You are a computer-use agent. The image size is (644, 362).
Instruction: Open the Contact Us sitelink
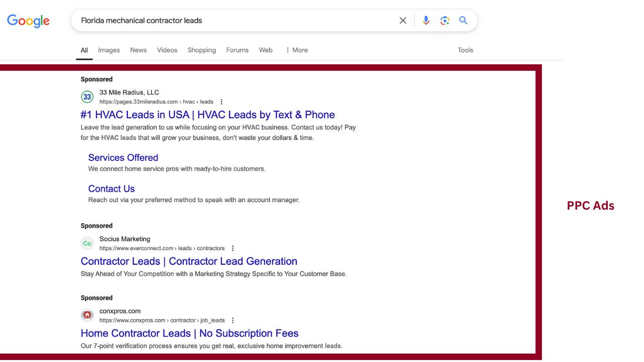coord(112,189)
